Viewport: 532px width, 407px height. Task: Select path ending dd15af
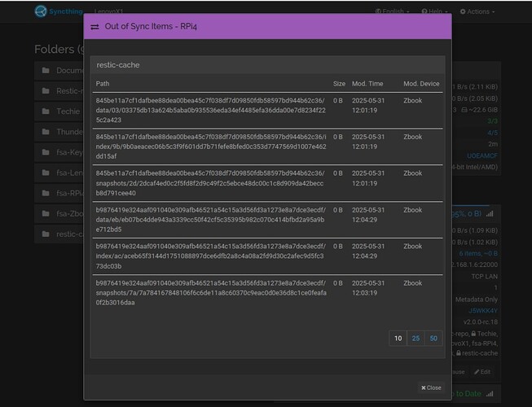(211, 147)
